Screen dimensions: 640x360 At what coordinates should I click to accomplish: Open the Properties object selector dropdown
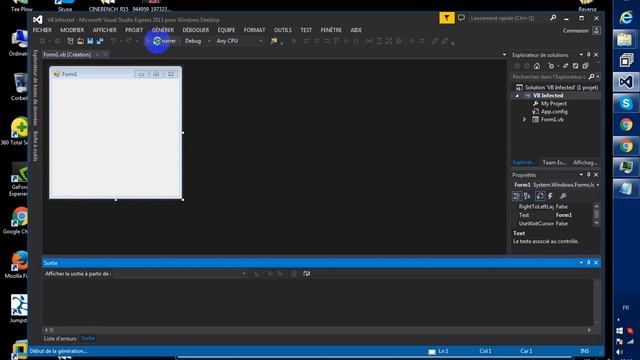598,185
